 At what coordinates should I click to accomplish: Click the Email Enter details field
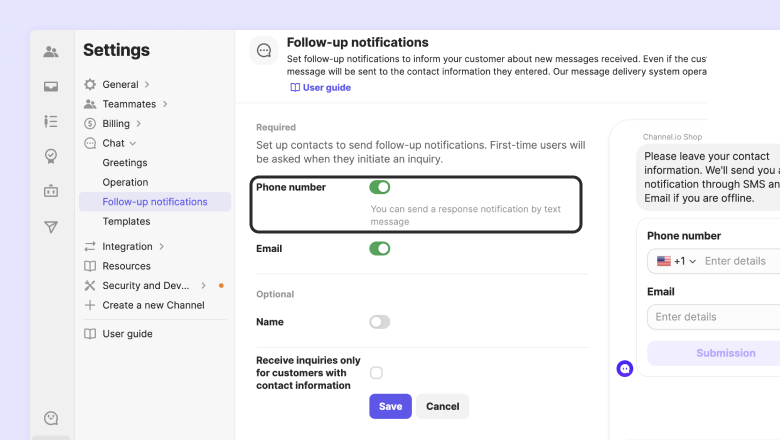[715, 317]
